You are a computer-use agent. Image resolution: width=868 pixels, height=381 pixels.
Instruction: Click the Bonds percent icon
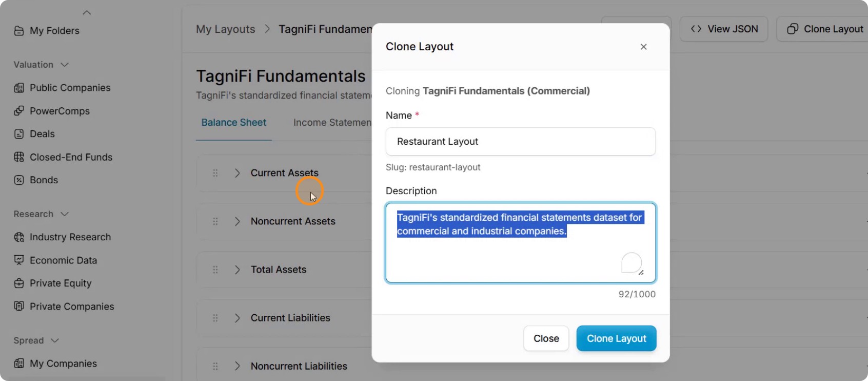click(x=19, y=180)
